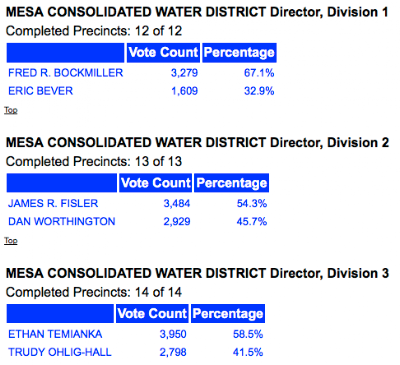Click the Division 1 Director heading
Viewport: 400px width, 365px height.
(197, 12)
